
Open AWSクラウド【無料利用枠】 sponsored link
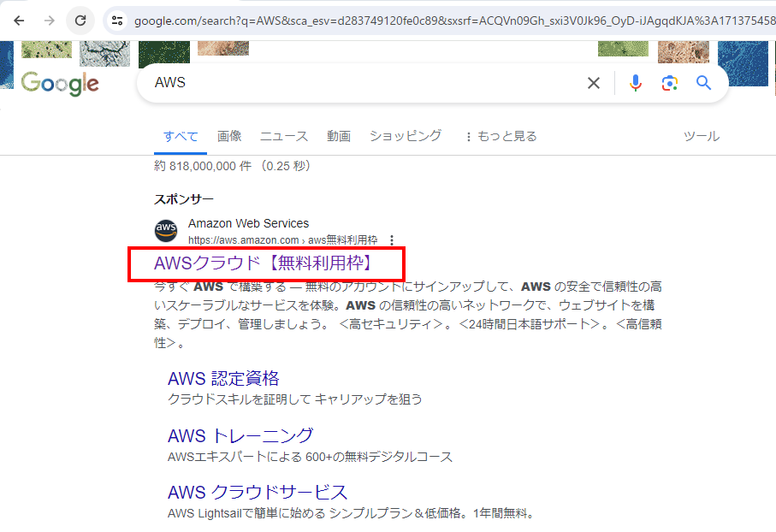(265, 263)
